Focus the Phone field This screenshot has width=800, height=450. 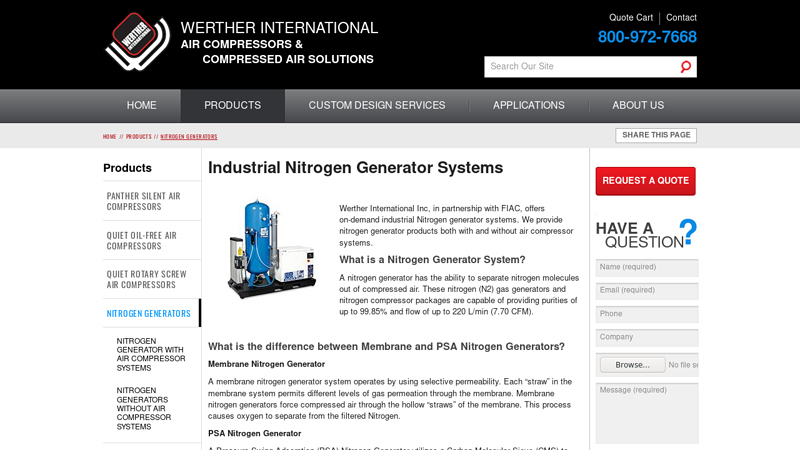pos(647,314)
